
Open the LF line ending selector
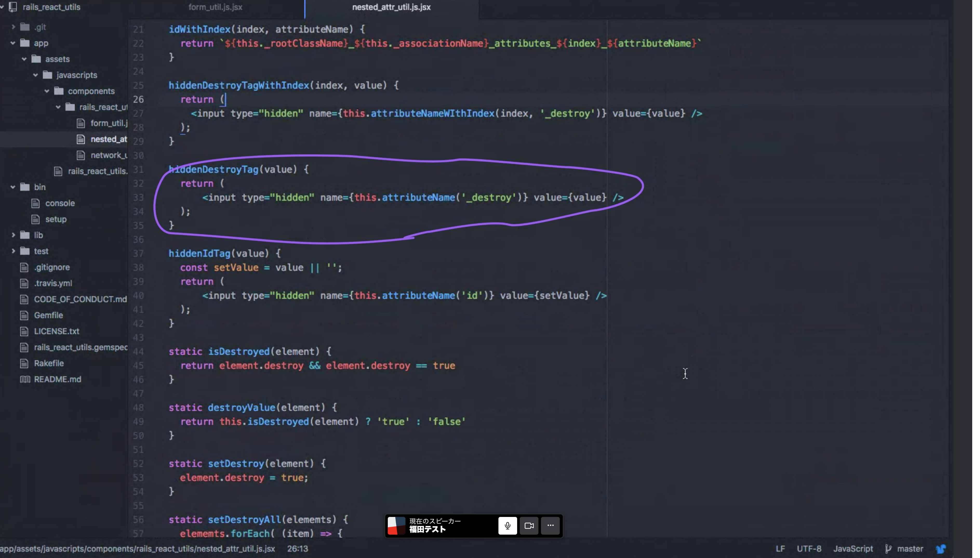[x=781, y=549]
